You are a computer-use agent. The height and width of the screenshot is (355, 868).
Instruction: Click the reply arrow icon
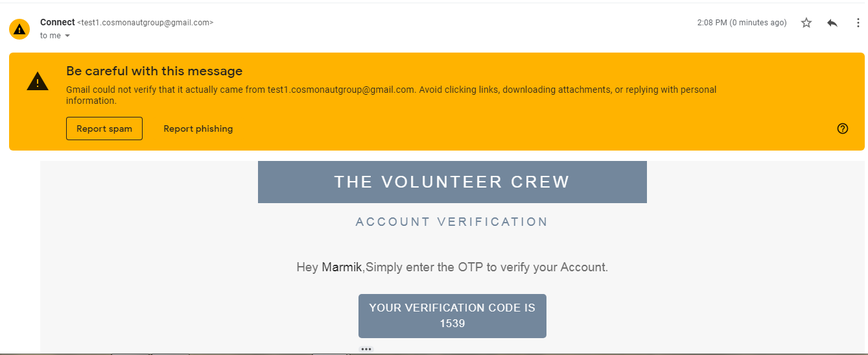(x=832, y=23)
